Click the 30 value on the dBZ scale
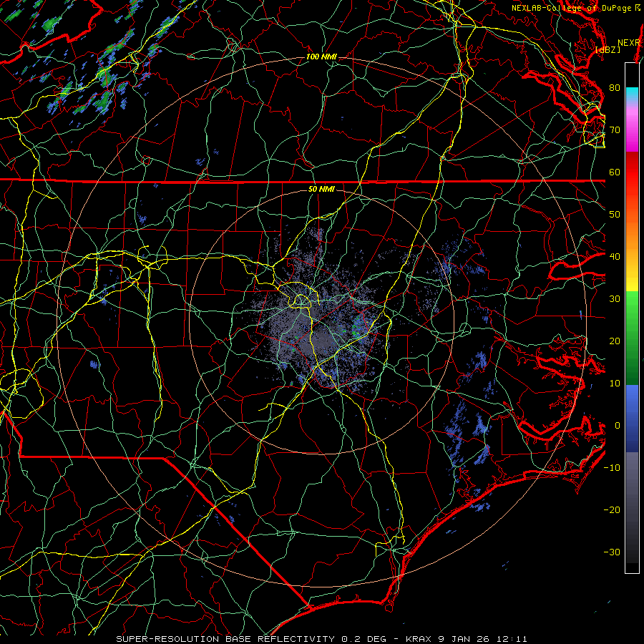The image size is (644, 644). point(615,299)
